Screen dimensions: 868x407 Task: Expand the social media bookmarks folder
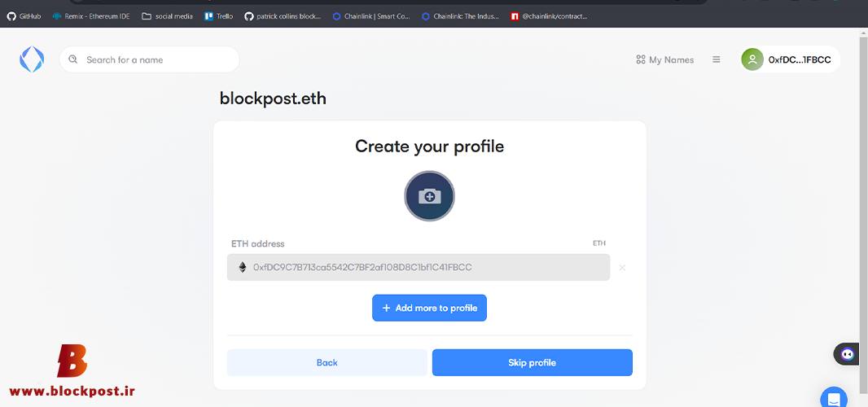(167, 16)
